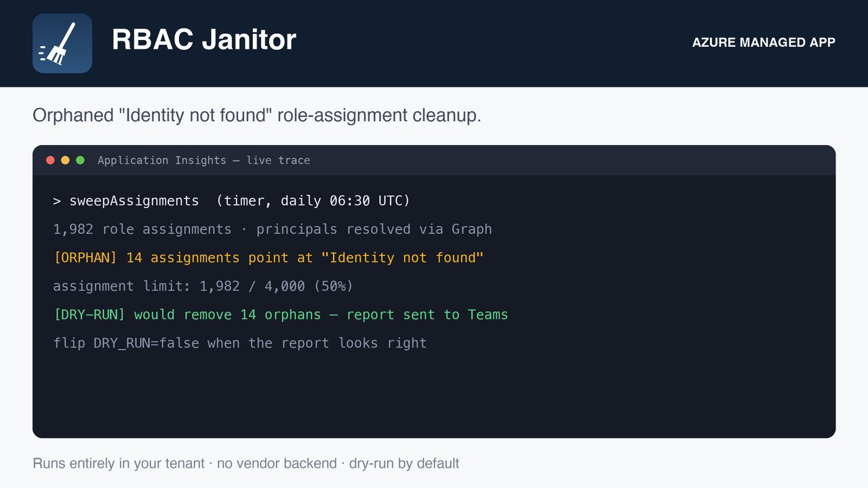The width and height of the screenshot is (868, 488).
Task: Click the yellow minimize dot in the terminal title bar
Action: click(x=65, y=160)
